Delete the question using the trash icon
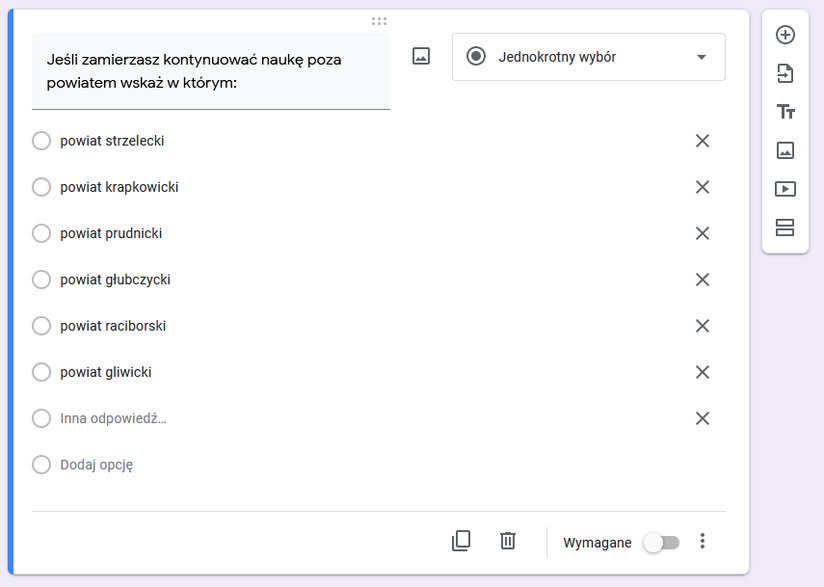This screenshot has height=587, width=824. click(x=508, y=541)
